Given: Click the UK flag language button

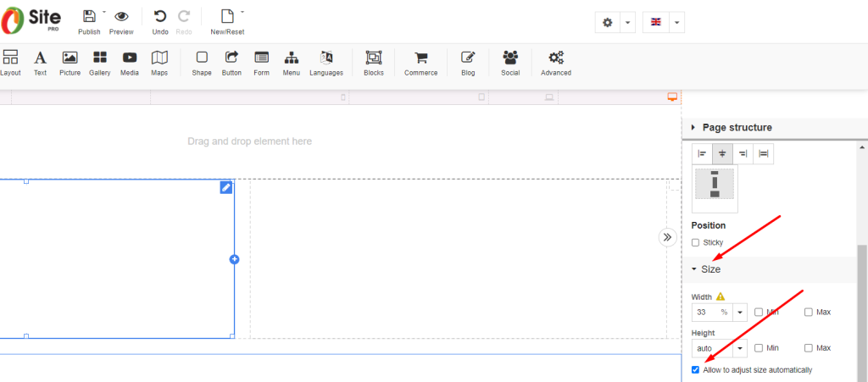Looking at the screenshot, I should click(x=656, y=23).
